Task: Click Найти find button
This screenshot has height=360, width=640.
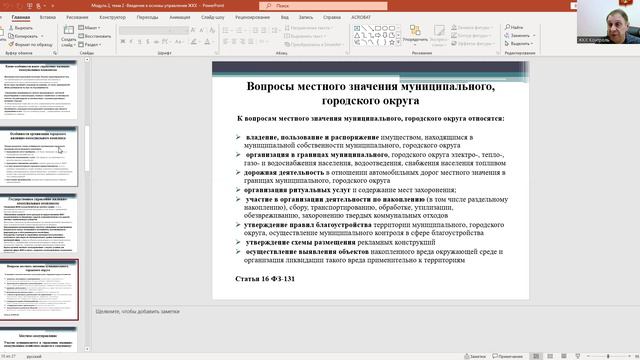Action: click(514, 27)
